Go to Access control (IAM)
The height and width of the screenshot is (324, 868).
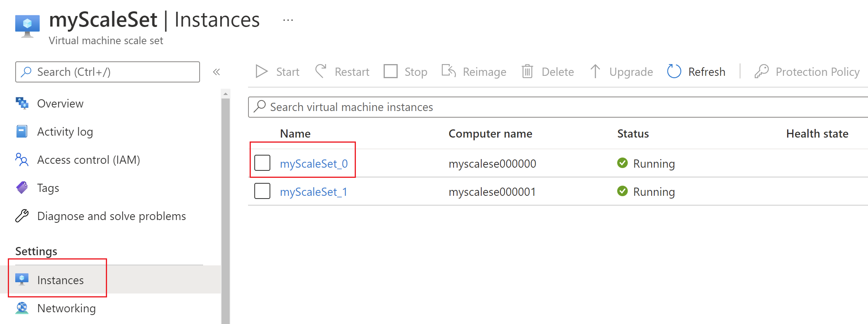[88, 160]
